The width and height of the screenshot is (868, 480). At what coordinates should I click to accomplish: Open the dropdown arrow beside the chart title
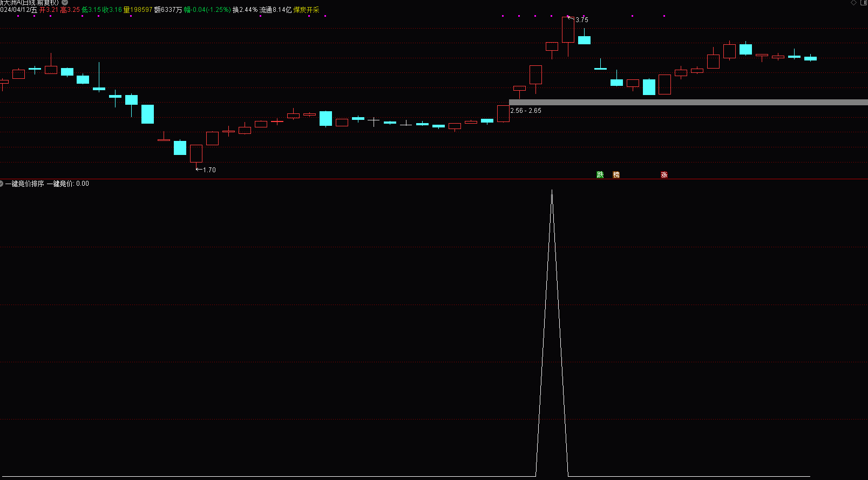(65, 3)
